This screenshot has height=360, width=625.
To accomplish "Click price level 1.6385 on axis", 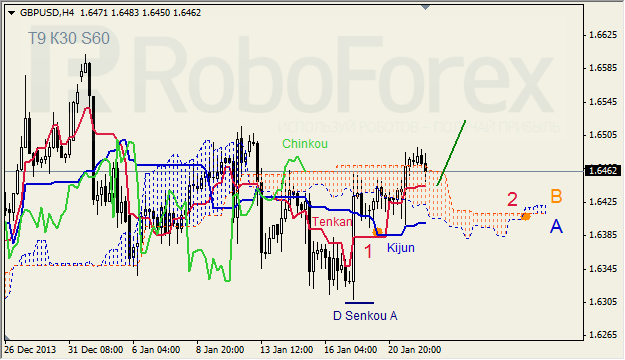I will [603, 235].
